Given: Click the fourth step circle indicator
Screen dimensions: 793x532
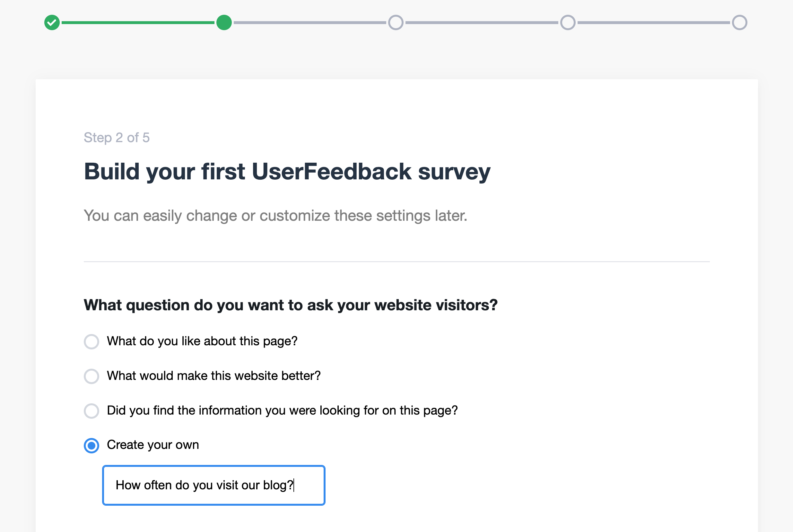Looking at the screenshot, I should point(568,22).
